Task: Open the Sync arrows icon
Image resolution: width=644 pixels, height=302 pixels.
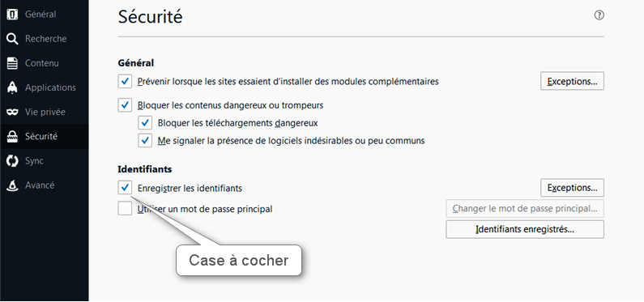Action: pos(13,161)
